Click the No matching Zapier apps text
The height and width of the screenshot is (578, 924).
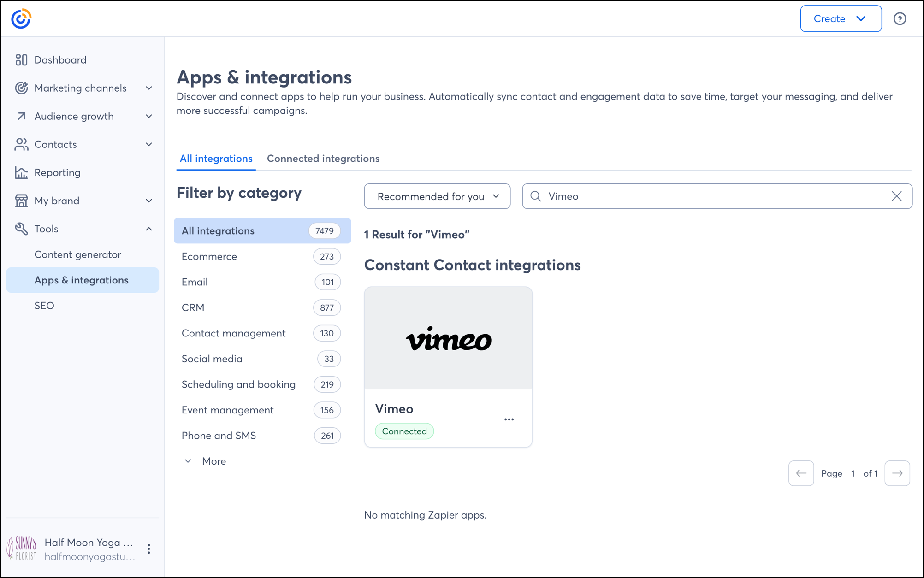tap(425, 515)
